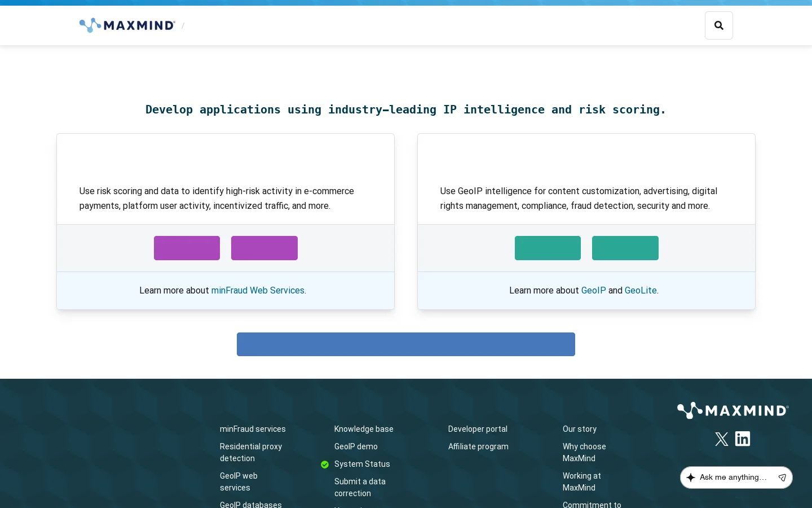Viewport: 812px width, 508px height.
Task: Open minFraud services footer link
Action: click(253, 429)
